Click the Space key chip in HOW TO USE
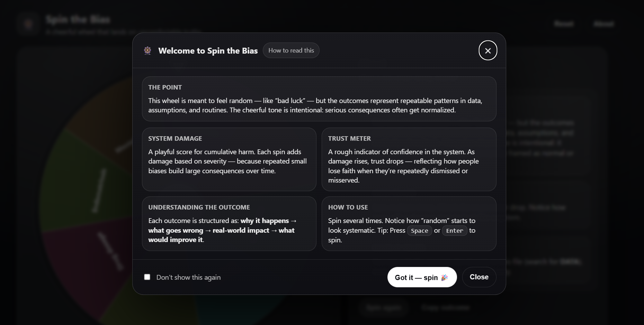Screen dimensions: 644x325 point(419,231)
